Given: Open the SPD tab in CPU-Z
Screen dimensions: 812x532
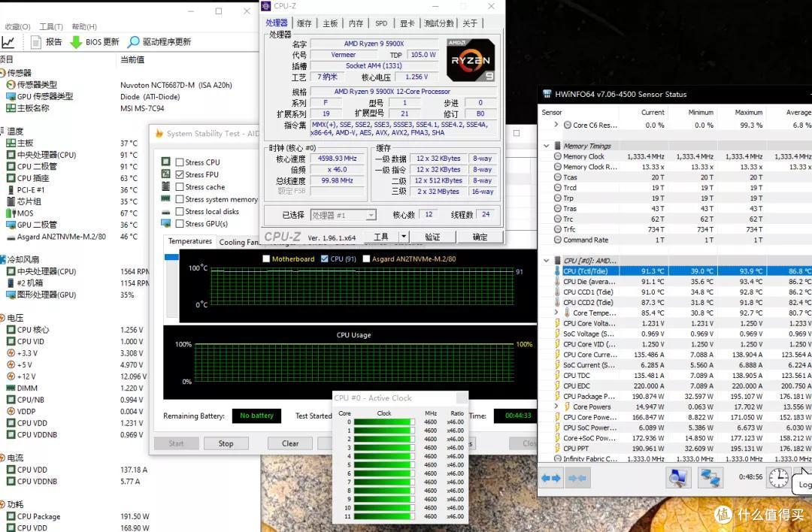Looking at the screenshot, I should tap(381, 23).
